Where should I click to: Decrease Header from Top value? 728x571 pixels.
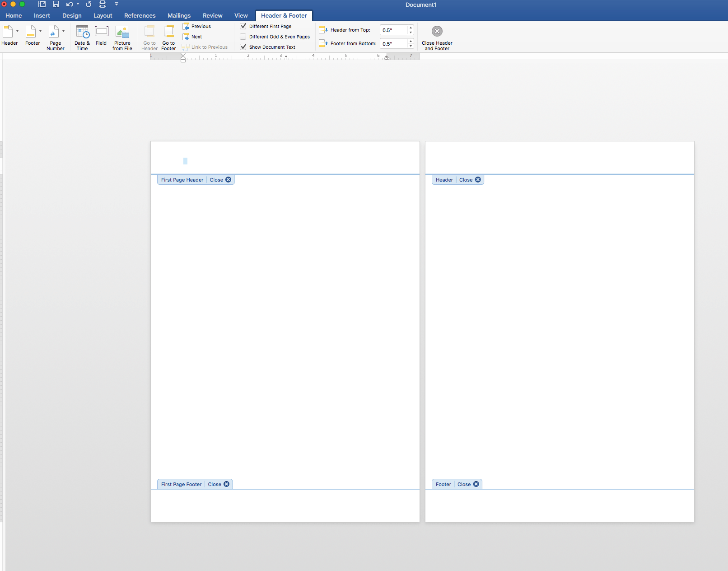(411, 33)
